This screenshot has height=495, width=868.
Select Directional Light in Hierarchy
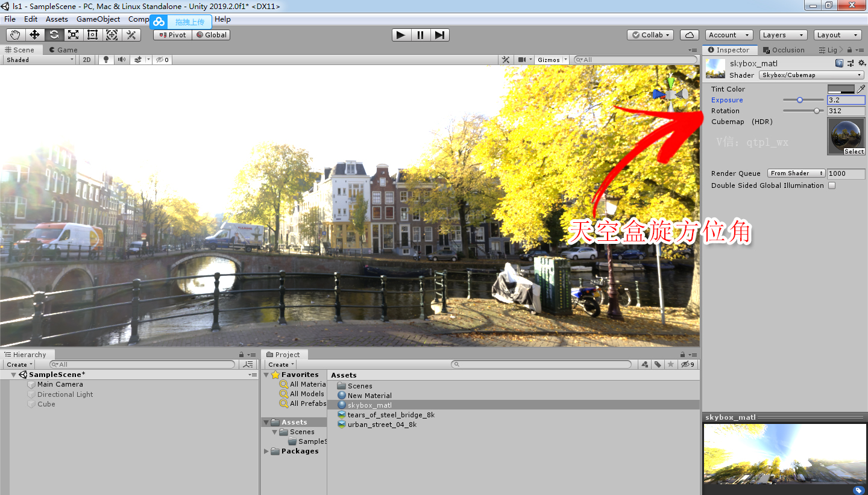65,394
